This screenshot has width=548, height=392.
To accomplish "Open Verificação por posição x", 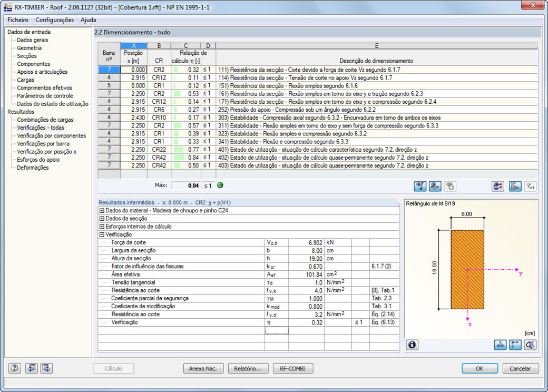I will (46, 152).
